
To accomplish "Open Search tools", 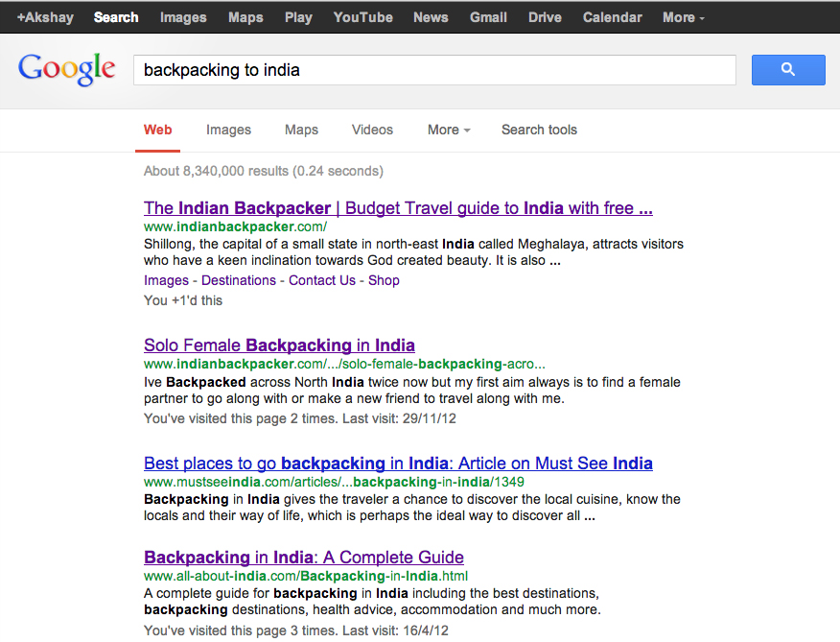I will click(540, 130).
